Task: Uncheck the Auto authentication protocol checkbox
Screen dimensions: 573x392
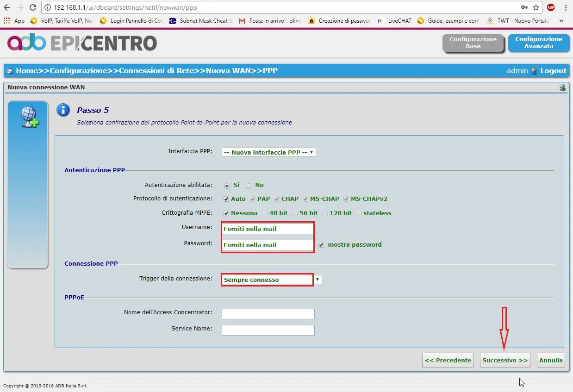Action: coord(226,199)
